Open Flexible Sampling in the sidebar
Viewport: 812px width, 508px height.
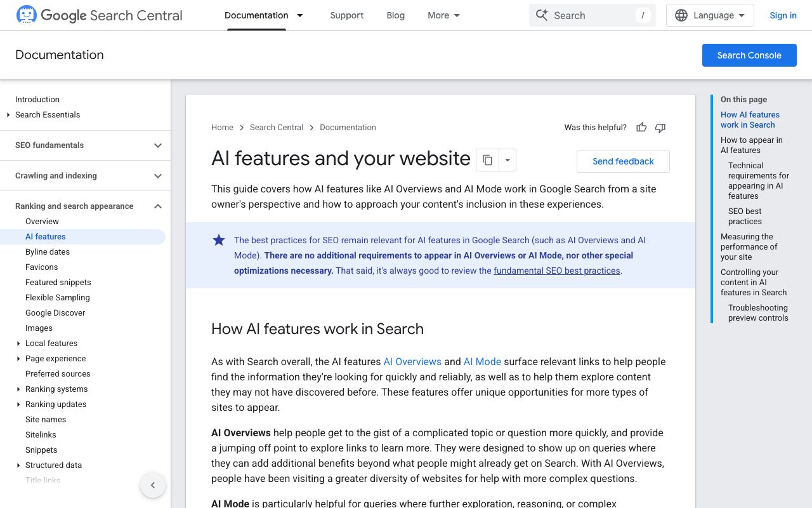[x=58, y=298]
